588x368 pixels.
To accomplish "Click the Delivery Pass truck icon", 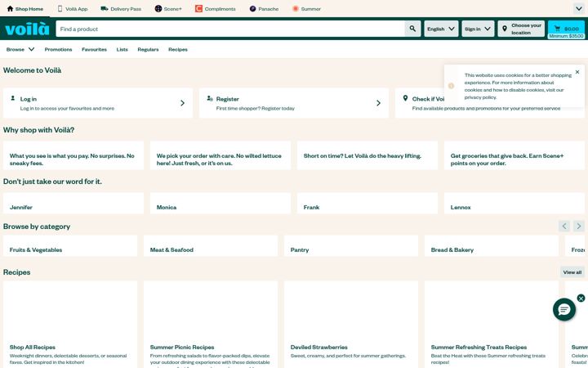I will [x=105, y=9].
